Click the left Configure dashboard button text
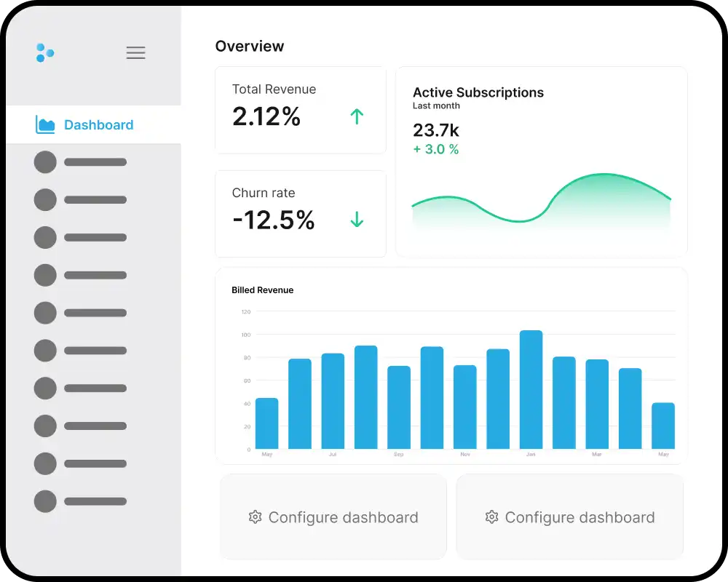This screenshot has height=582, width=728. (343, 517)
